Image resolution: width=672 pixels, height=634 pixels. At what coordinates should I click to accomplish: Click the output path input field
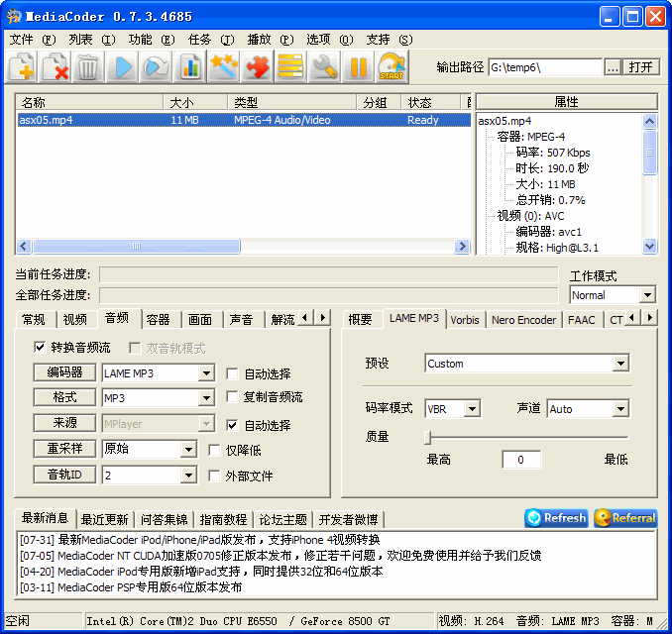click(x=545, y=67)
